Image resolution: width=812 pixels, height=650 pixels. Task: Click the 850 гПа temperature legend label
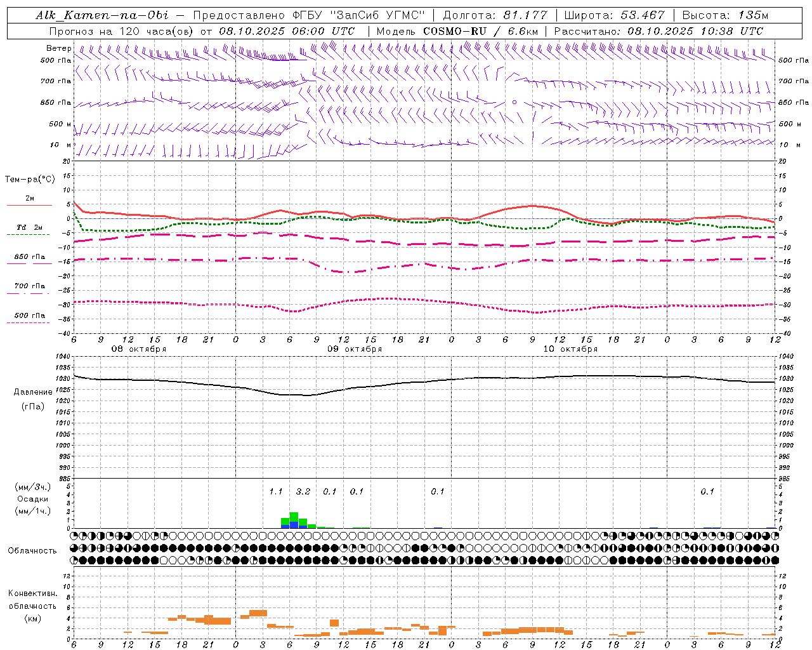tap(30, 257)
